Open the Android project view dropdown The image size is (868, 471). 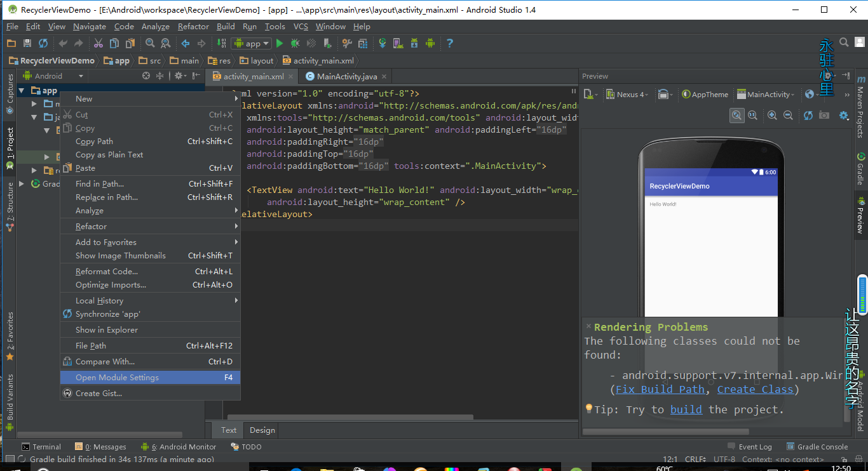pos(53,76)
